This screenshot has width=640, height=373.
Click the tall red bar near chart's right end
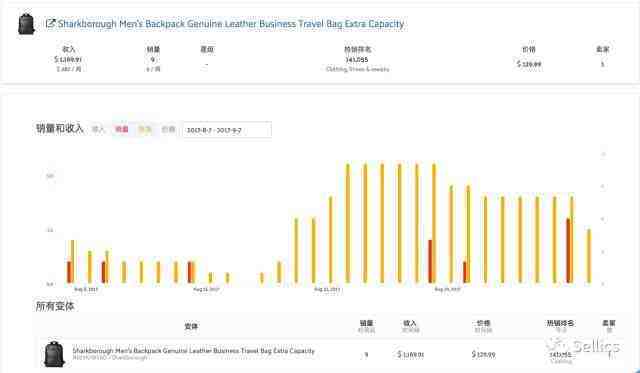tap(569, 251)
